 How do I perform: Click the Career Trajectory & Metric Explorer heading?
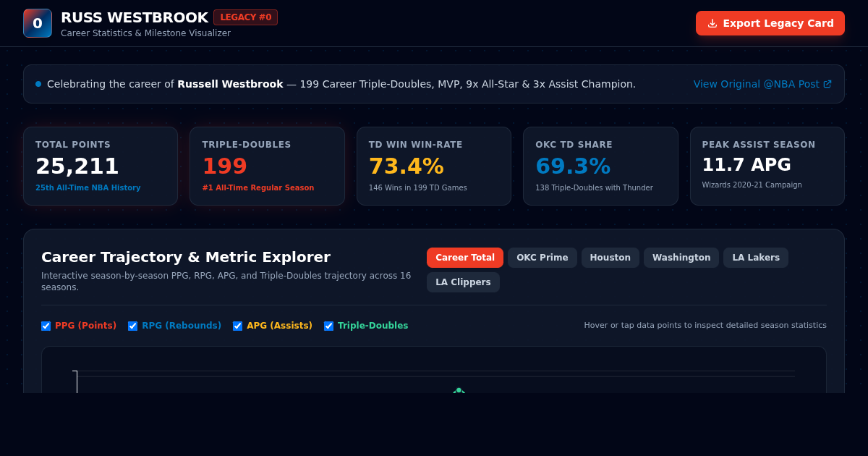(186, 257)
